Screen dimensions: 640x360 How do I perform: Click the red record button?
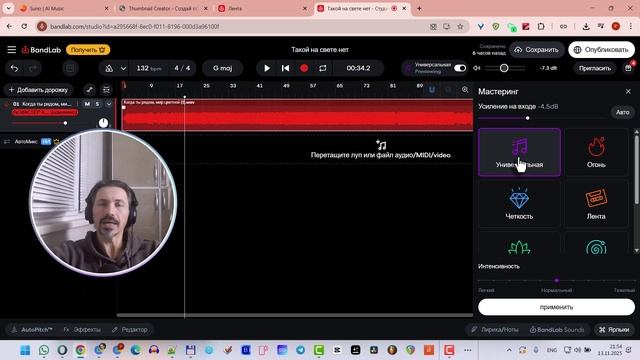click(304, 68)
